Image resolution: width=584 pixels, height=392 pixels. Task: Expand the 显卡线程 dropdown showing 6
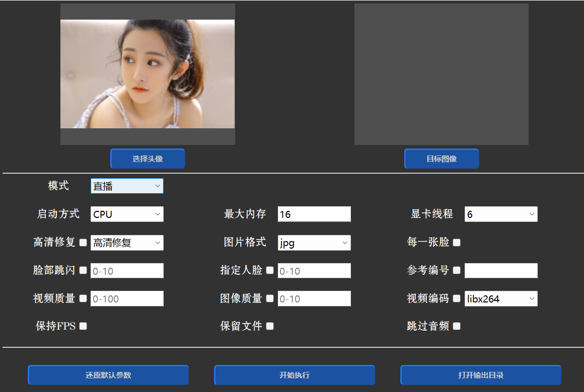click(500, 214)
